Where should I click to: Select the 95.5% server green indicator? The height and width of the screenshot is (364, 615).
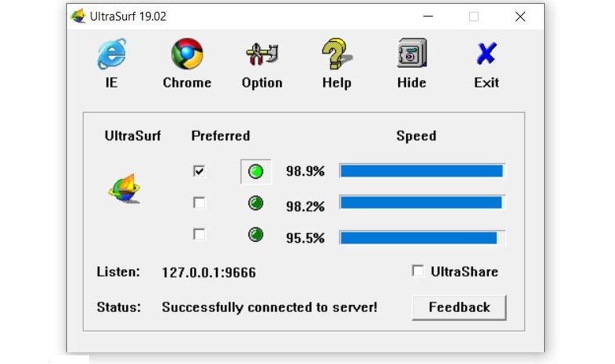coord(255,235)
